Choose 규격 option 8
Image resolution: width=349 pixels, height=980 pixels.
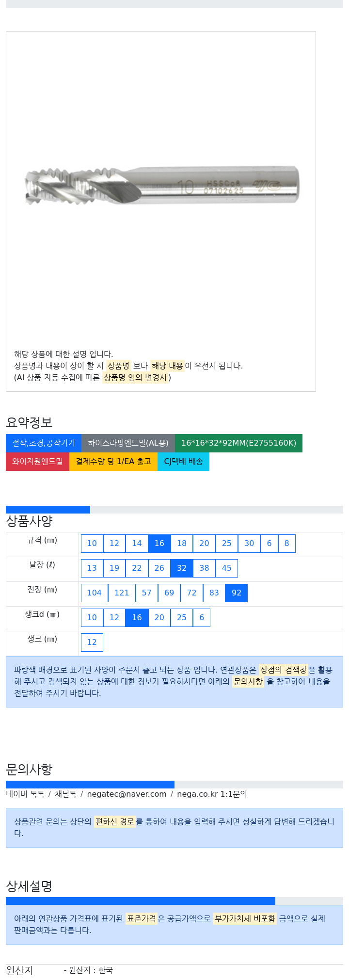click(287, 544)
